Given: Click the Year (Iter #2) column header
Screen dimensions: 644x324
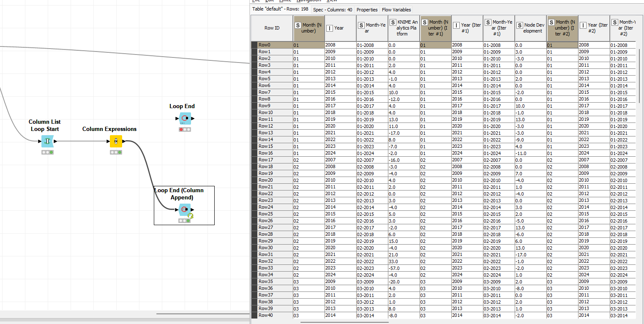Looking at the screenshot, I should (594, 28).
